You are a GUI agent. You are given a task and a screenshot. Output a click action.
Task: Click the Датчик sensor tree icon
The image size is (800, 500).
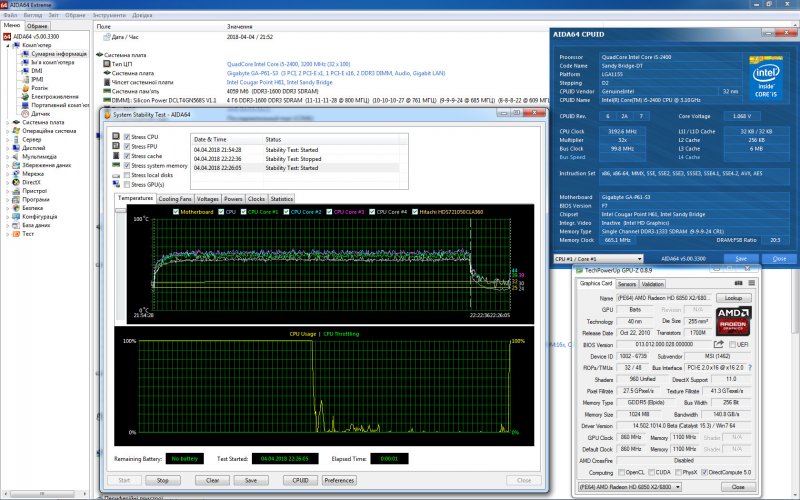(27, 113)
